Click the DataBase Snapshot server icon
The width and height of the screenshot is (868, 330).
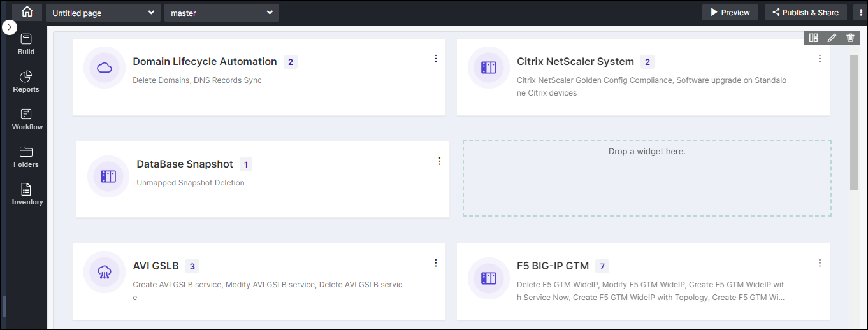[108, 176]
